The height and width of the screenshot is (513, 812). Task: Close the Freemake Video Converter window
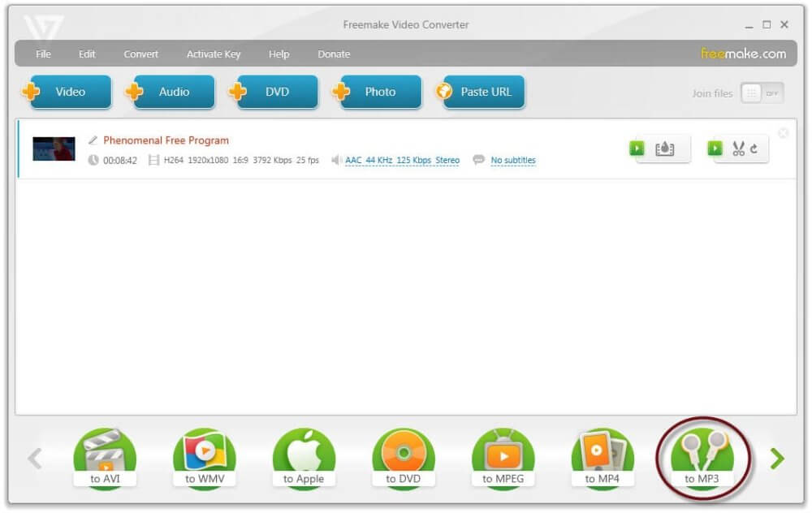click(784, 24)
